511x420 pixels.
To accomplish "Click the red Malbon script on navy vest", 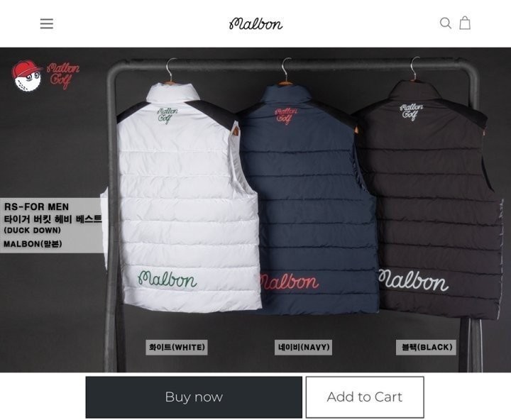I will pyautogui.click(x=290, y=282).
